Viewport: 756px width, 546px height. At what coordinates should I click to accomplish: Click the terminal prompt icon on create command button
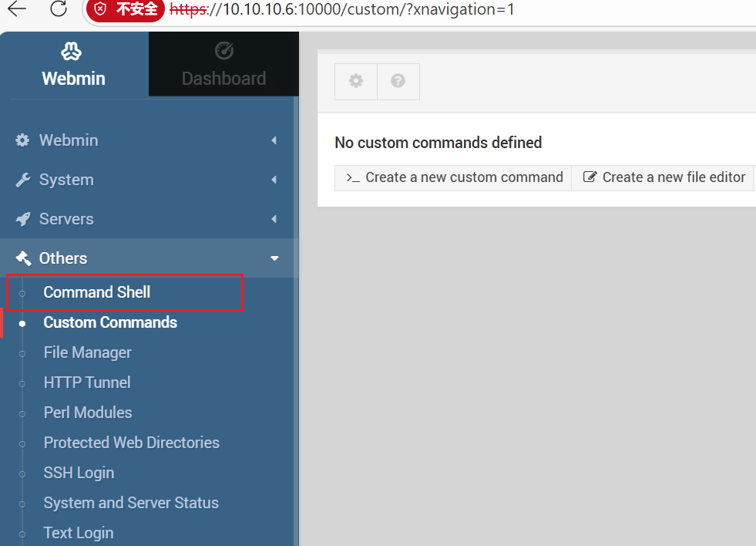[x=353, y=178]
